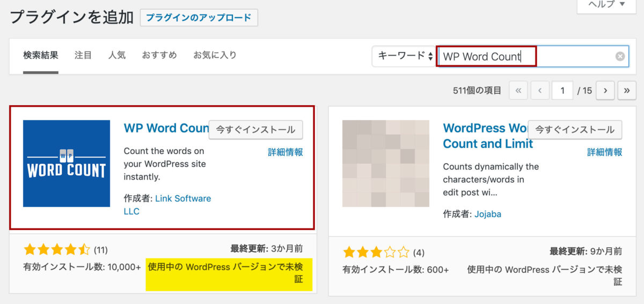Click the WP Word Count plugin logo
Viewport: 644px width, 304px height.
tap(67, 164)
